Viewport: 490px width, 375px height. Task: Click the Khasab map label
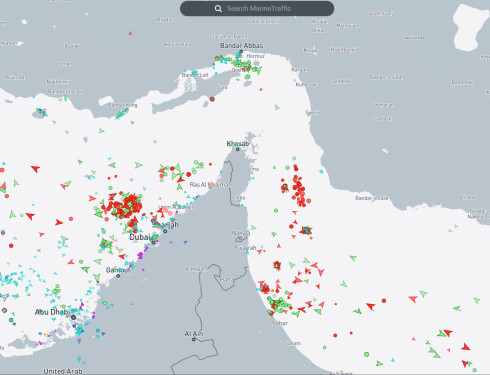238,144
